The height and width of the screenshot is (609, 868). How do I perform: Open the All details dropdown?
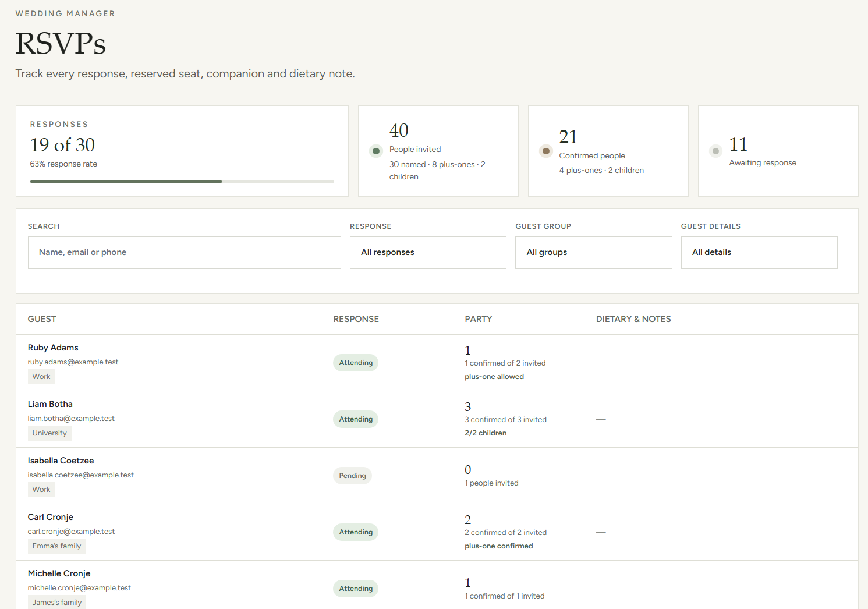coord(759,253)
